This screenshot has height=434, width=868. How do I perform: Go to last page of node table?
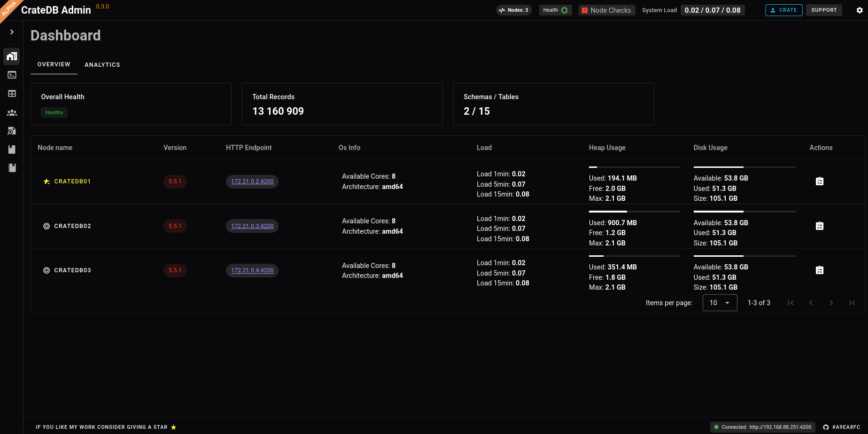click(x=852, y=303)
